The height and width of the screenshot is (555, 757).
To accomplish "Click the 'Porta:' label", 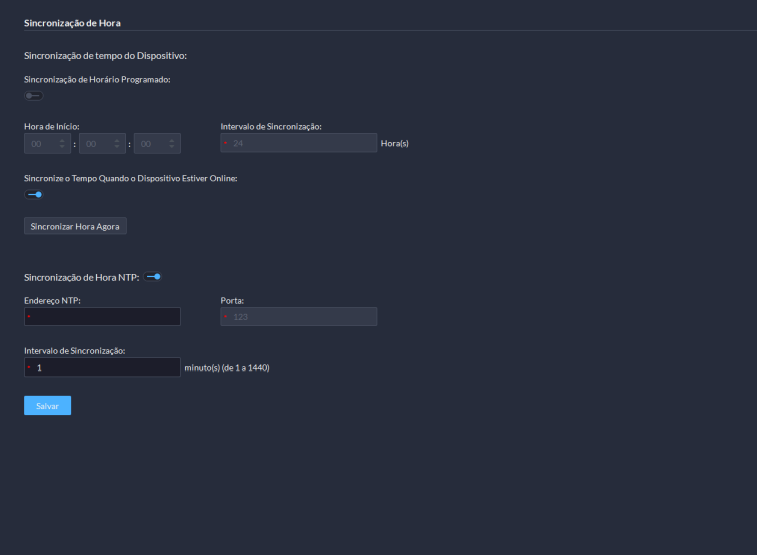I will (x=232, y=300).
